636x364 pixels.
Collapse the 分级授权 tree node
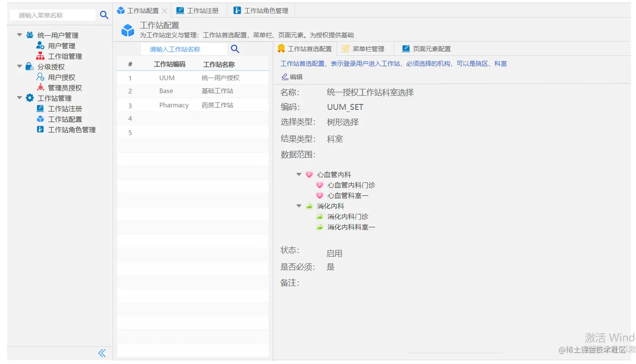tap(19, 66)
